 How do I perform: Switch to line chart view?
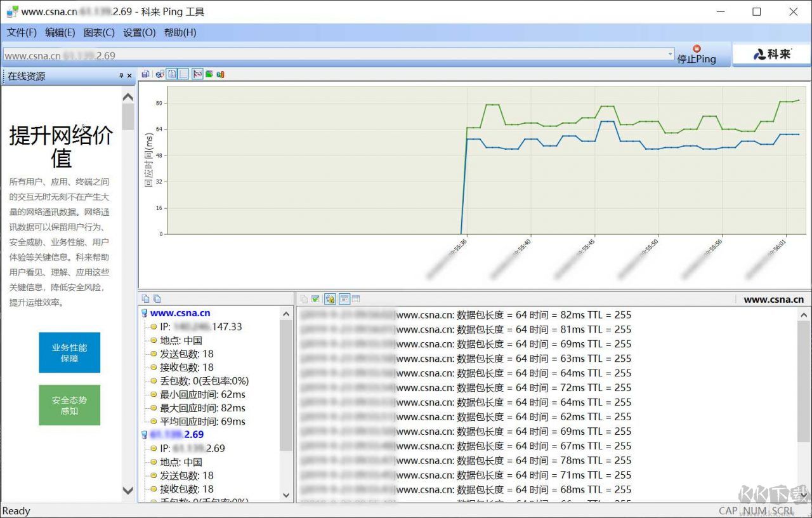[197, 74]
